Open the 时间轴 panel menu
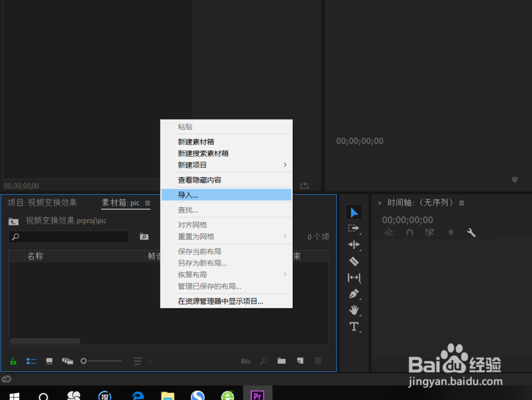The image size is (532, 400). (x=461, y=203)
